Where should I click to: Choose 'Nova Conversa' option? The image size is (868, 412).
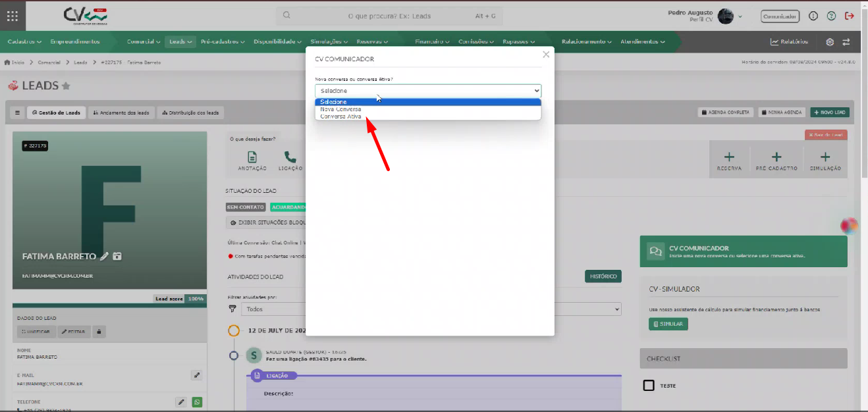tap(428, 109)
